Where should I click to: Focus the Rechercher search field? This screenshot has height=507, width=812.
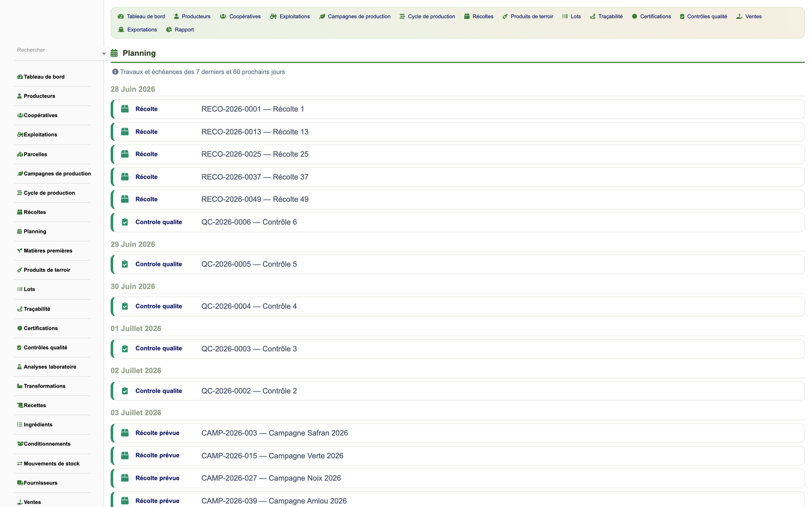58,50
